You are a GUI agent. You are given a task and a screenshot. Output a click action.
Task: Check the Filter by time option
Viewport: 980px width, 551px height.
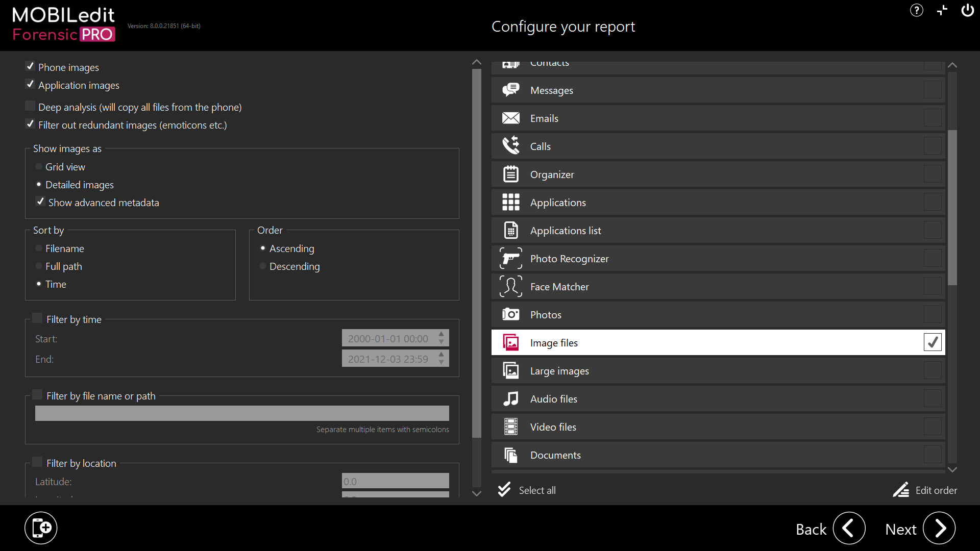pyautogui.click(x=37, y=318)
